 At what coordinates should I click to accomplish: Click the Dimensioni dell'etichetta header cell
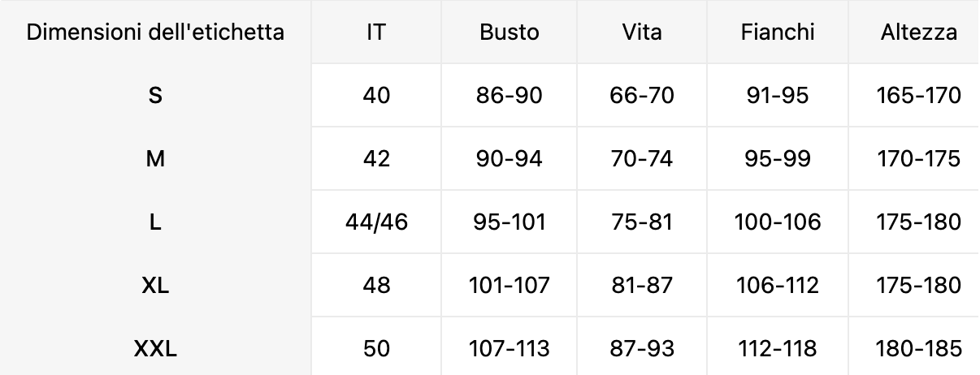click(x=155, y=32)
